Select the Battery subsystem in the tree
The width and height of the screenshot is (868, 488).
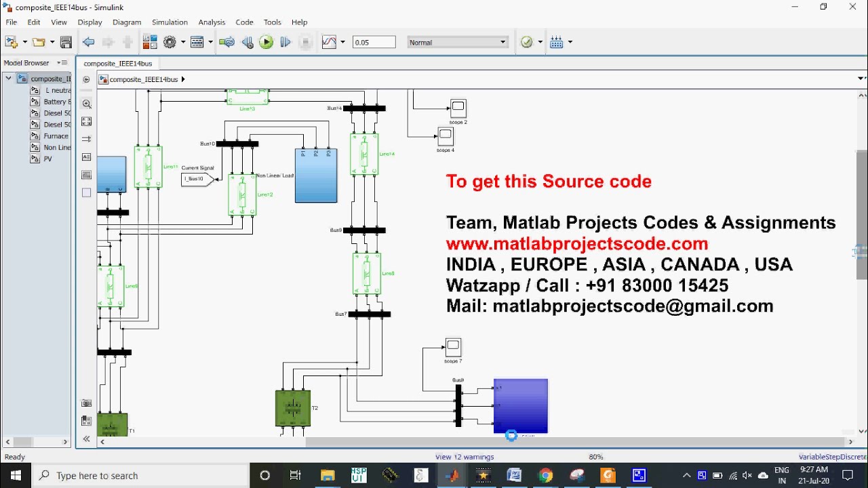51,102
